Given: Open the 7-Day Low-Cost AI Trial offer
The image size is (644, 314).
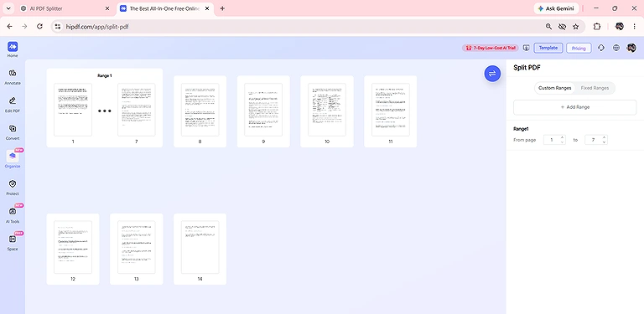Looking at the screenshot, I should click(x=491, y=48).
